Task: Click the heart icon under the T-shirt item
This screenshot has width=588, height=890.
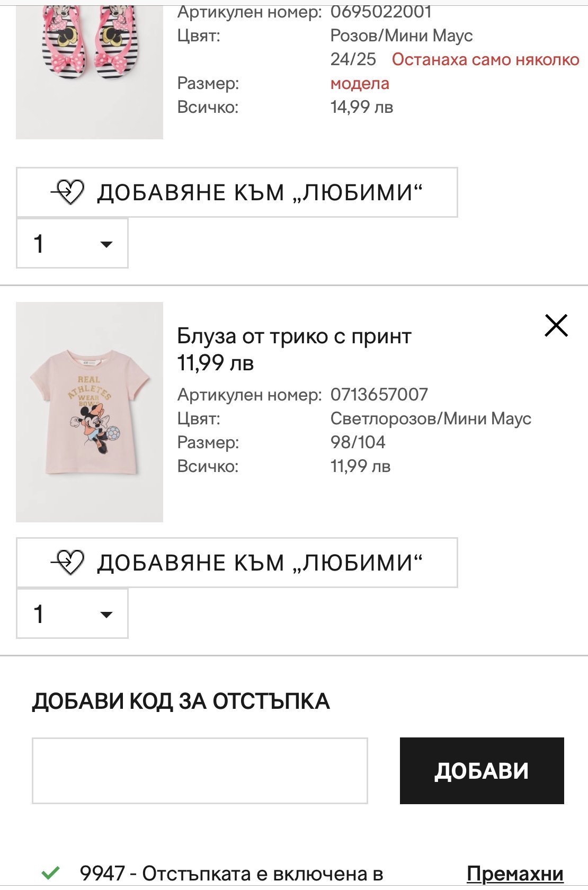Action: coord(69,563)
